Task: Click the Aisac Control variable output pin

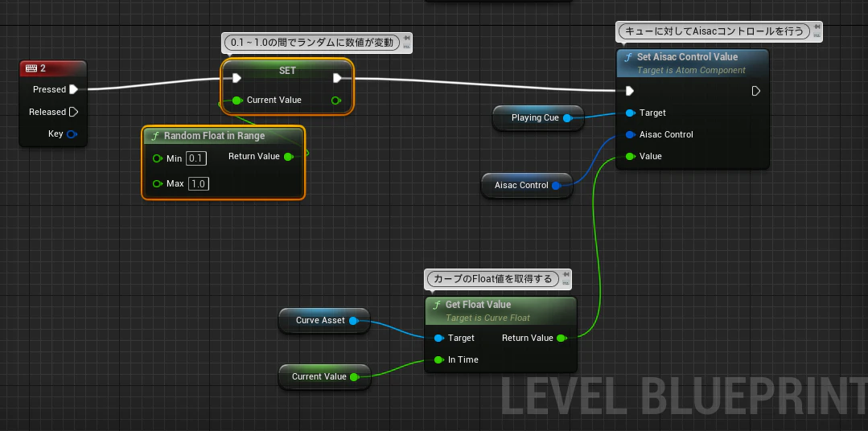Action: (x=557, y=186)
